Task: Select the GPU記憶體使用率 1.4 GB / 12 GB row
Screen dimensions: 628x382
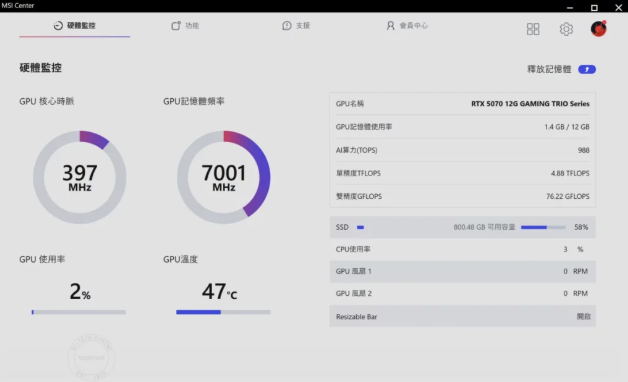Action: [x=463, y=127]
